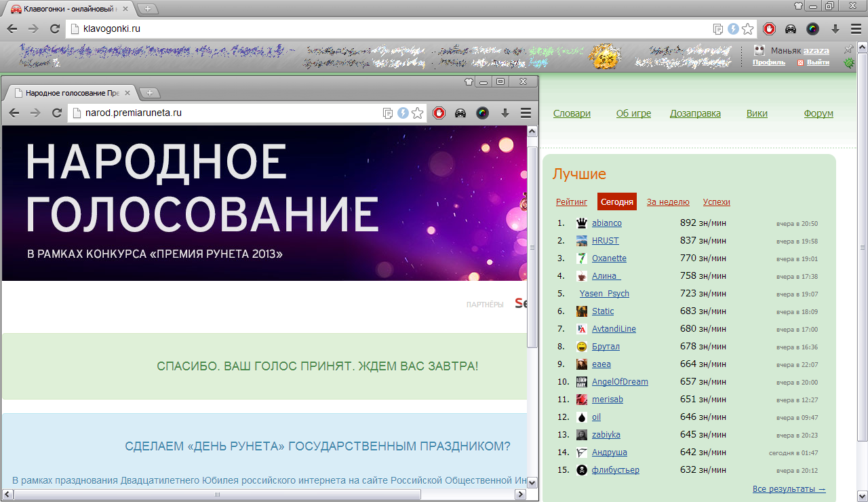Bookmark narod.premiaruneta.ru with the star icon
The width and height of the screenshot is (868, 502).
(x=418, y=113)
